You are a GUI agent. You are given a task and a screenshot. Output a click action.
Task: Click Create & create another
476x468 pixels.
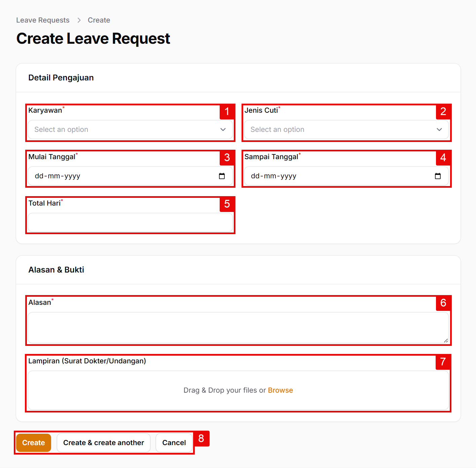pos(104,443)
